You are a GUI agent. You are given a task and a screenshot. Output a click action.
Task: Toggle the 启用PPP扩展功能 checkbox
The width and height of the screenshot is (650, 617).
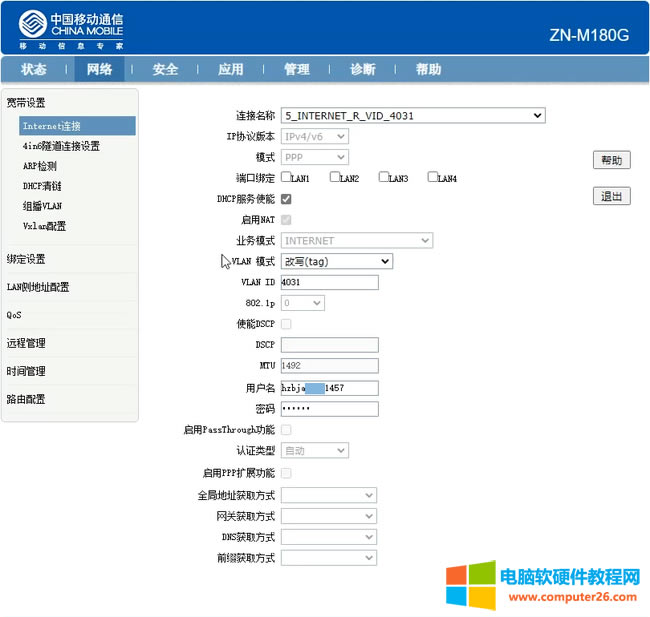click(286, 473)
